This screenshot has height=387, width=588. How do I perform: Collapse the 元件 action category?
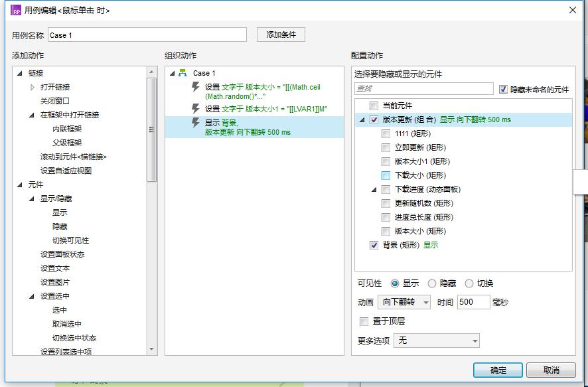(19, 185)
